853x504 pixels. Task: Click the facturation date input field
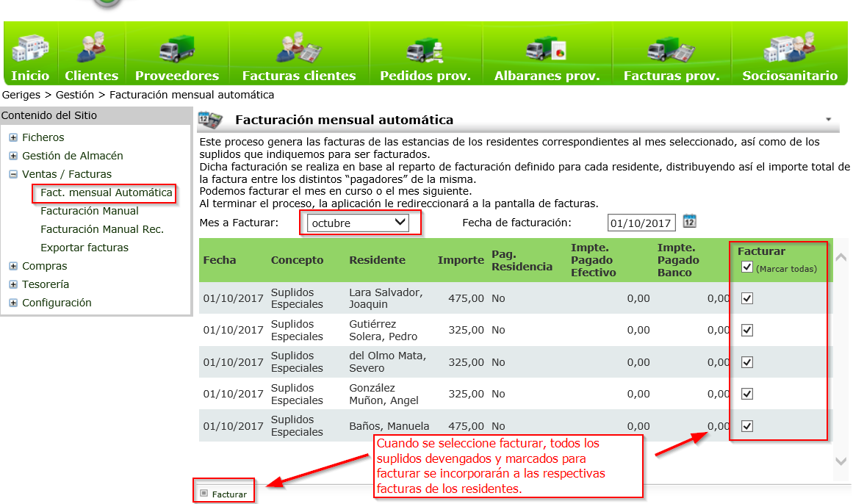point(640,222)
